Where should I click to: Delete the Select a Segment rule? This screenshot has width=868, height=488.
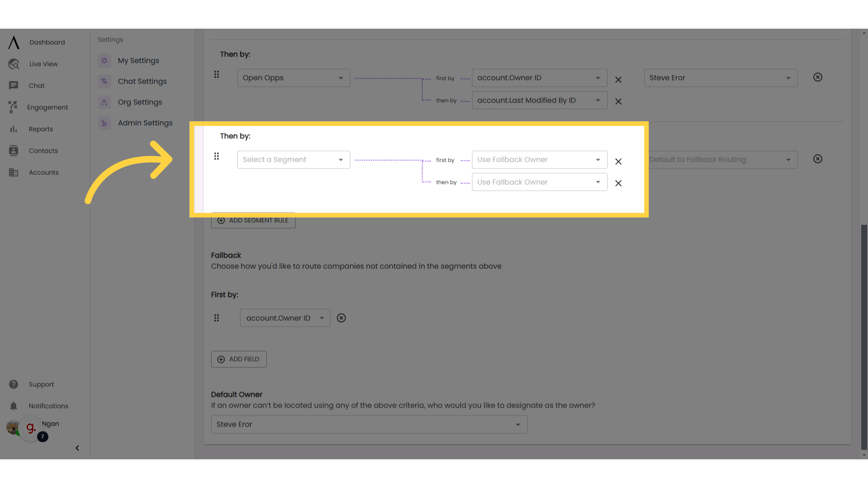click(x=818, y=159)
